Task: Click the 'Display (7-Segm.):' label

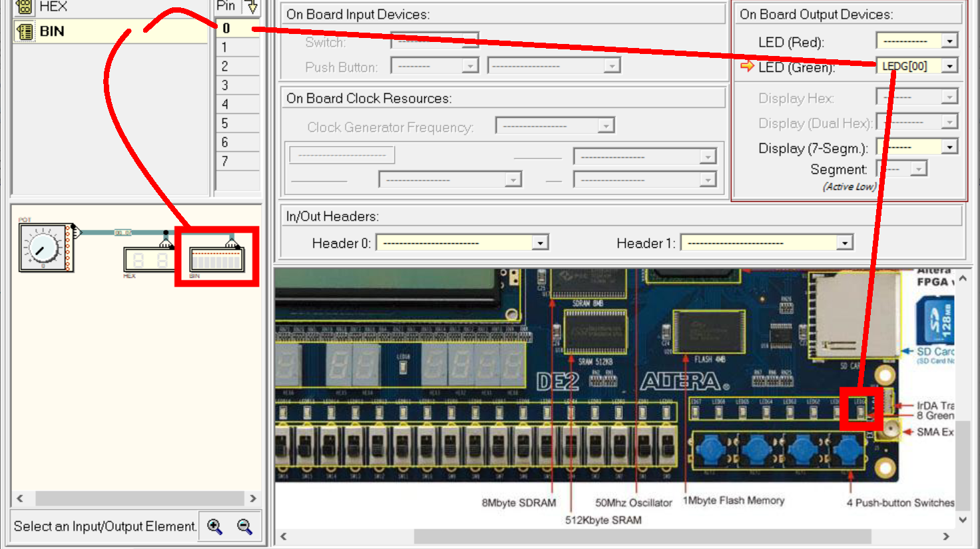Action: point(813,148)
